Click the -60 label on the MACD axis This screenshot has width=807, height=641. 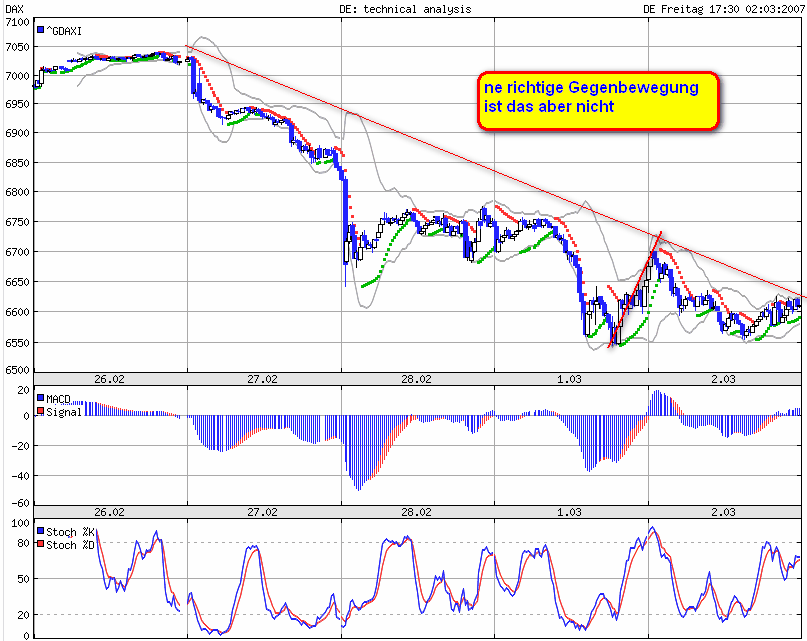(x=21, y=504)
